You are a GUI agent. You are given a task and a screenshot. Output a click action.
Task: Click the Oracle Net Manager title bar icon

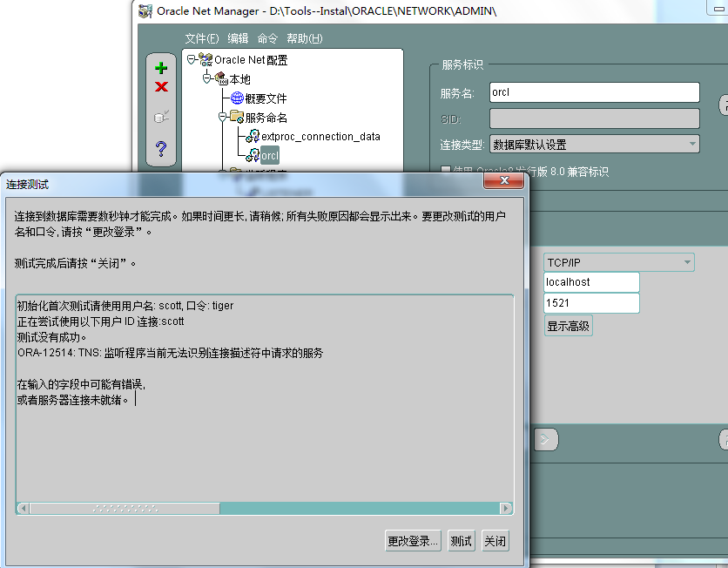[145, 11]
